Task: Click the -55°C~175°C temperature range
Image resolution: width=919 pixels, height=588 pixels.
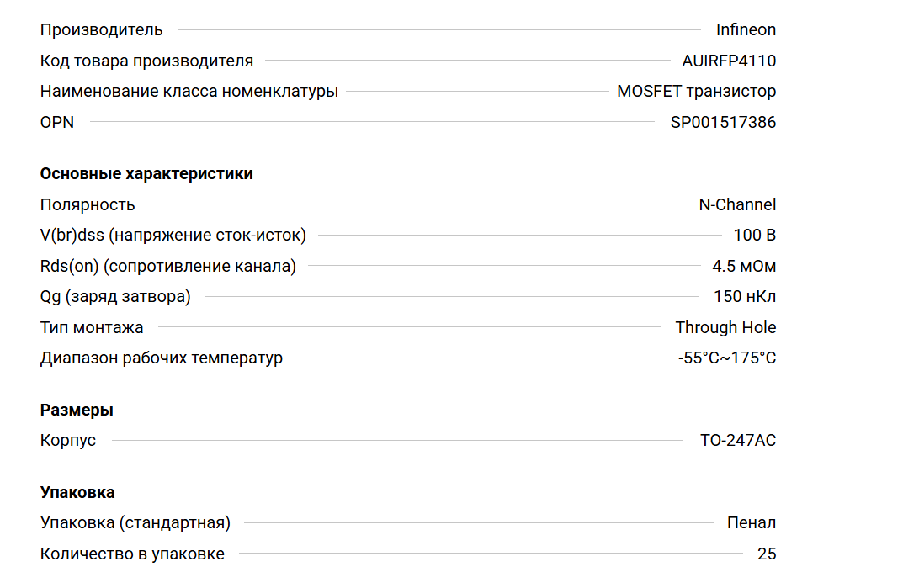Action: click(x=727, y=358)
